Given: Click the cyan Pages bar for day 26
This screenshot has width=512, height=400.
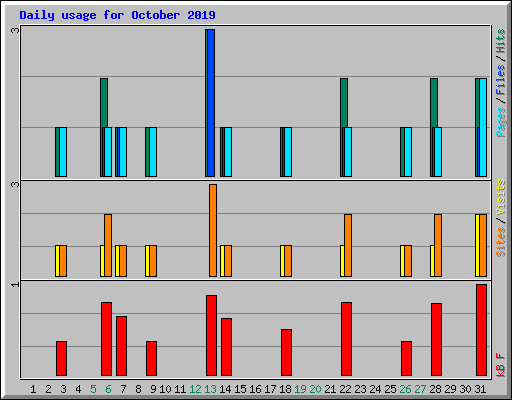Looking at the screenshot, I should (408, 152).
